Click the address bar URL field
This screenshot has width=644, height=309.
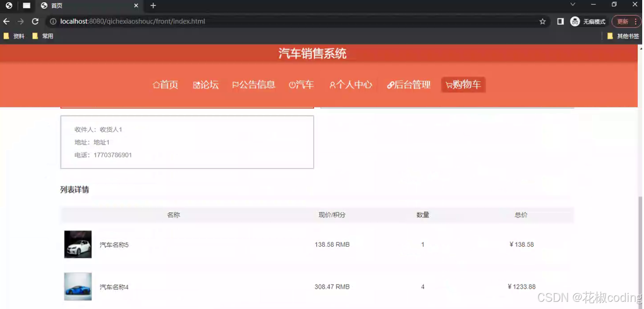(x=135, y=21)
